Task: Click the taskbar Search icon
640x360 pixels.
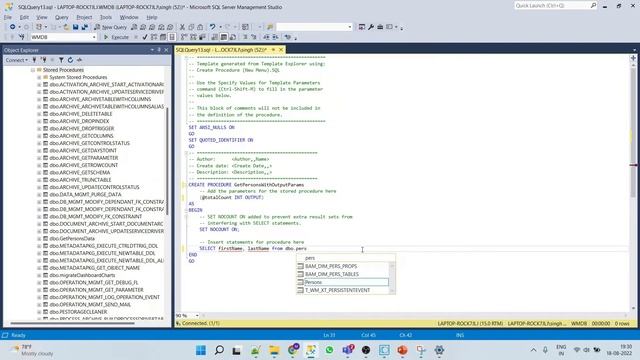Action: 219,350
